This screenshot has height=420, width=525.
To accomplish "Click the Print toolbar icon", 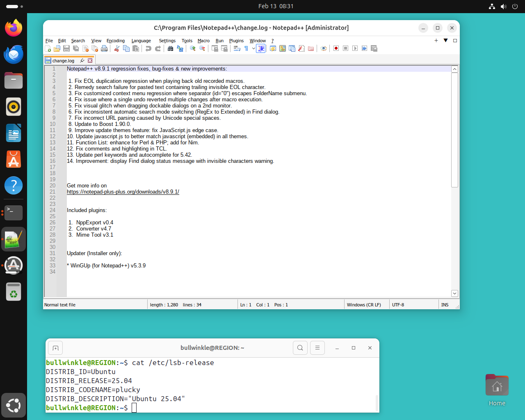I will pos(104,48).
